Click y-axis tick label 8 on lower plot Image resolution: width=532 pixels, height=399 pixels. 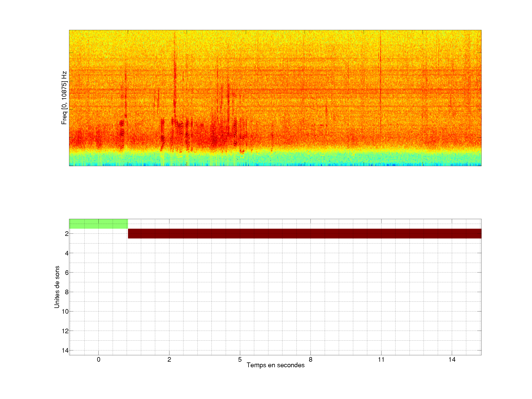(x=67, y=292)
